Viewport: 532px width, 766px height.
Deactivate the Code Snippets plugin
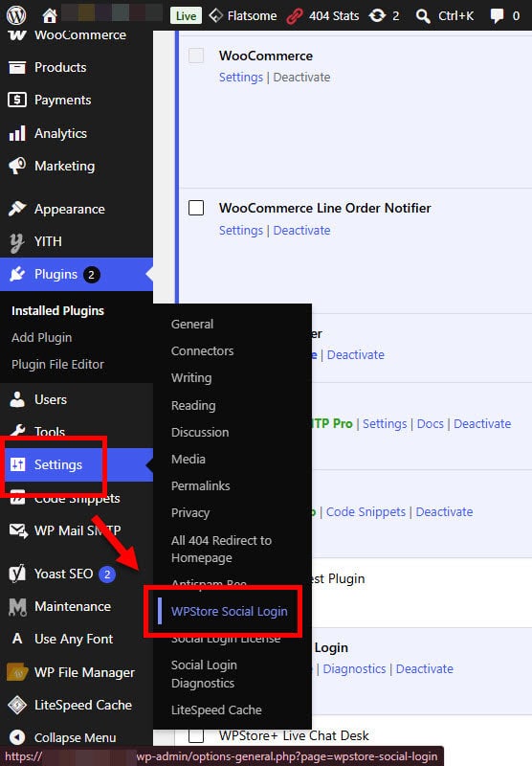[x=444, y=511]
